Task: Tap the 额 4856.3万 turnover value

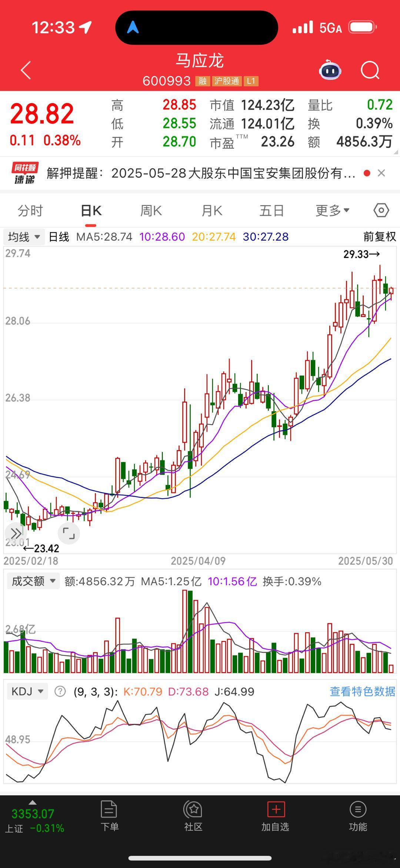Action: click(364, 142)
